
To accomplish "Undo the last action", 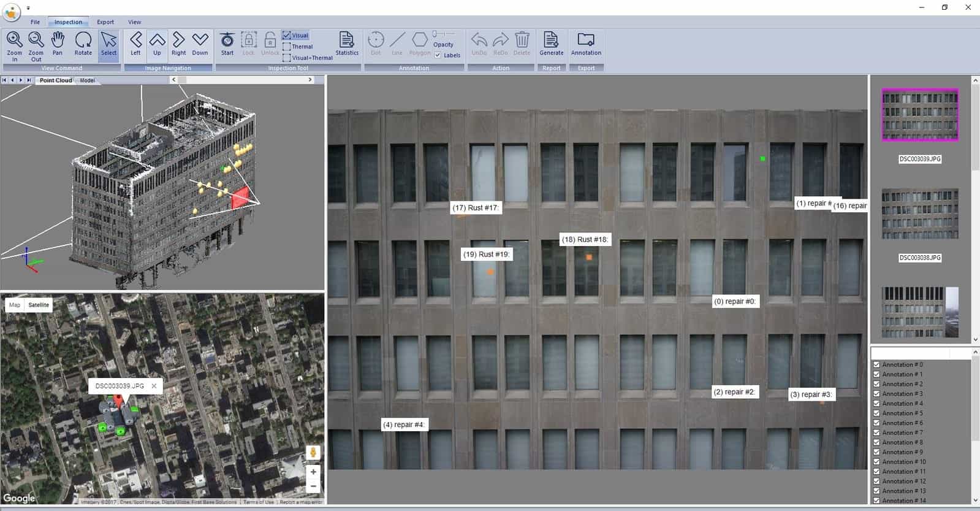I will (x=479, y=44).
